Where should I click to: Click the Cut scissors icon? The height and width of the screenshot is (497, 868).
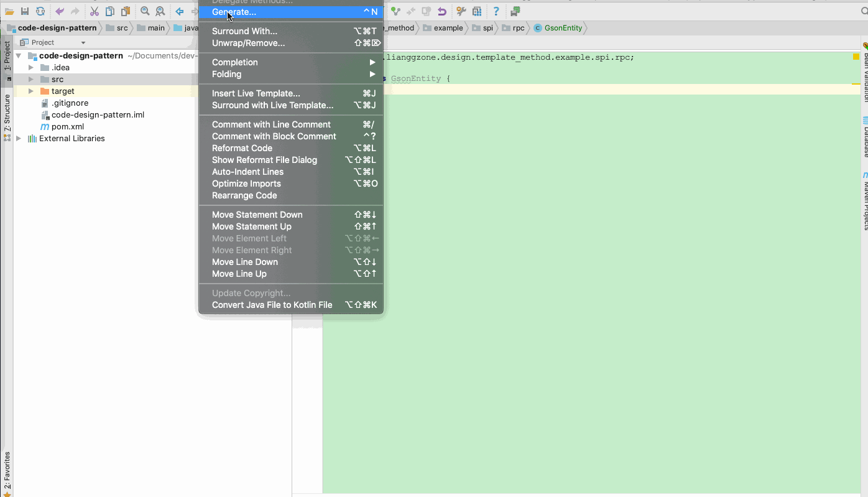click(x=95, y=11)
